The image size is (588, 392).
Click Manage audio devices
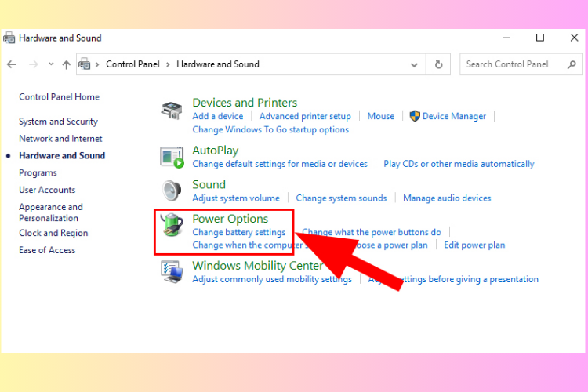pyautogui.click(x=447, y=198)
